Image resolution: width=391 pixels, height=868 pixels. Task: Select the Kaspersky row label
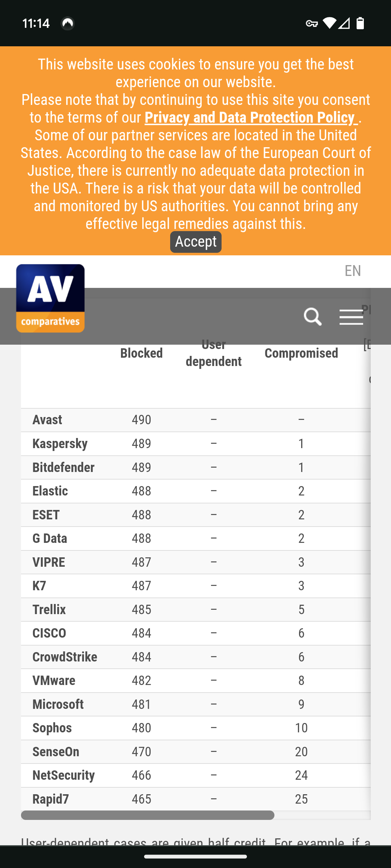click(60, 443)
